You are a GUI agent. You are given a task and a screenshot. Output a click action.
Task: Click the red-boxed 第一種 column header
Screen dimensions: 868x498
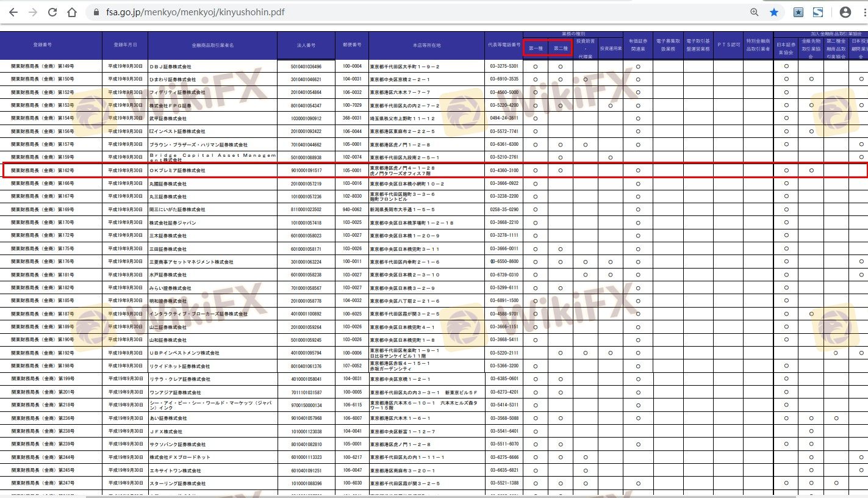536,48
